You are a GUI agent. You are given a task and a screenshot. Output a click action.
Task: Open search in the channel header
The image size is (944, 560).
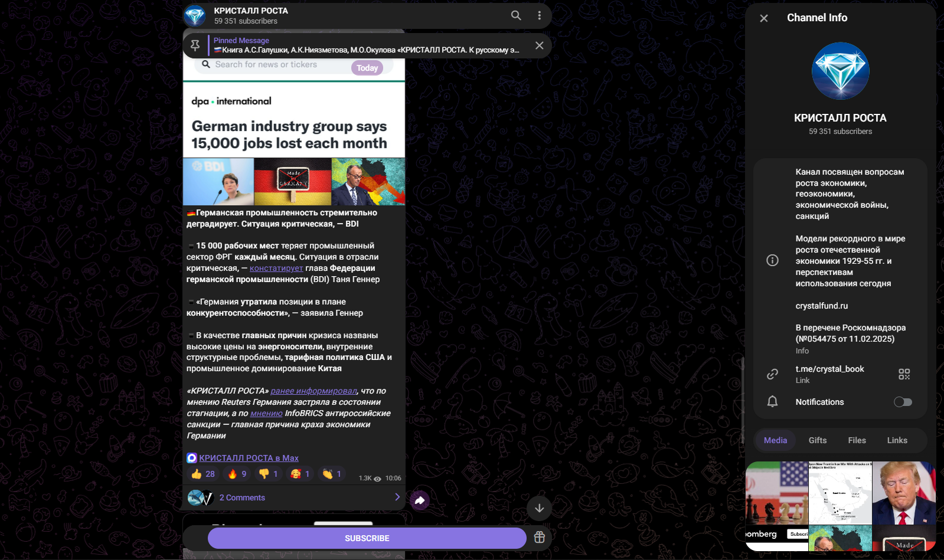tap(516, 15)
